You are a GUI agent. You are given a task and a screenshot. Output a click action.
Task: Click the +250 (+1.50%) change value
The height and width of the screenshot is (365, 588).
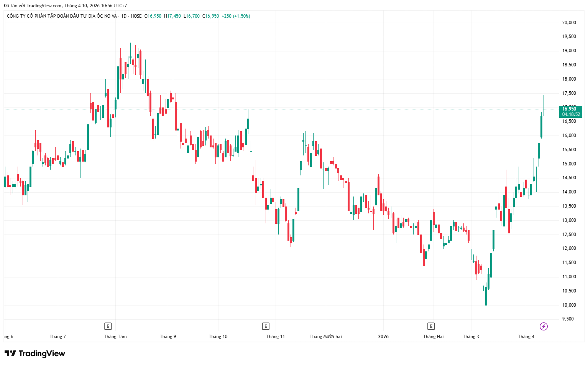click(x=236, y=16)
